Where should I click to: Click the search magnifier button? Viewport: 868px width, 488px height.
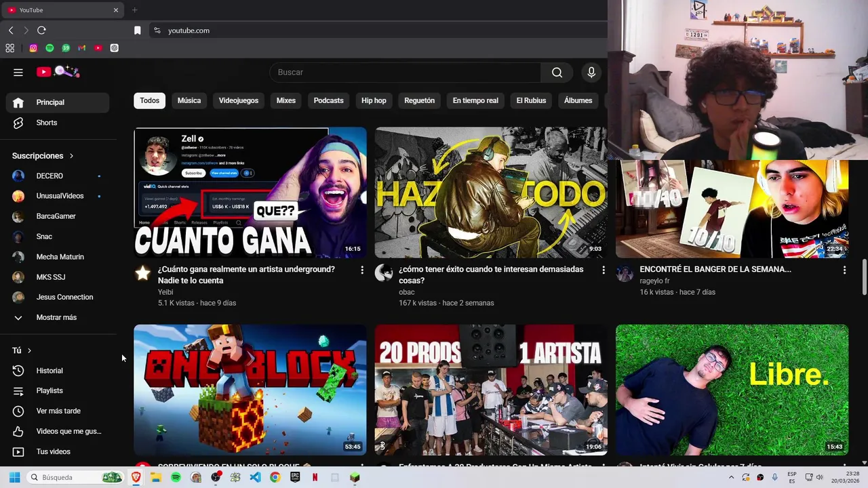pyautogui.click(x=557, y=73)
